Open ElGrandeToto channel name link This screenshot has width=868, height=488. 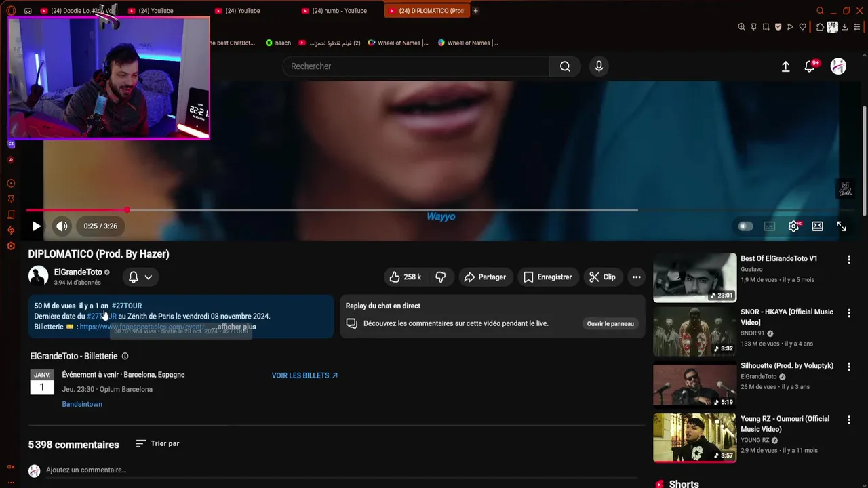tap(78, 272)
